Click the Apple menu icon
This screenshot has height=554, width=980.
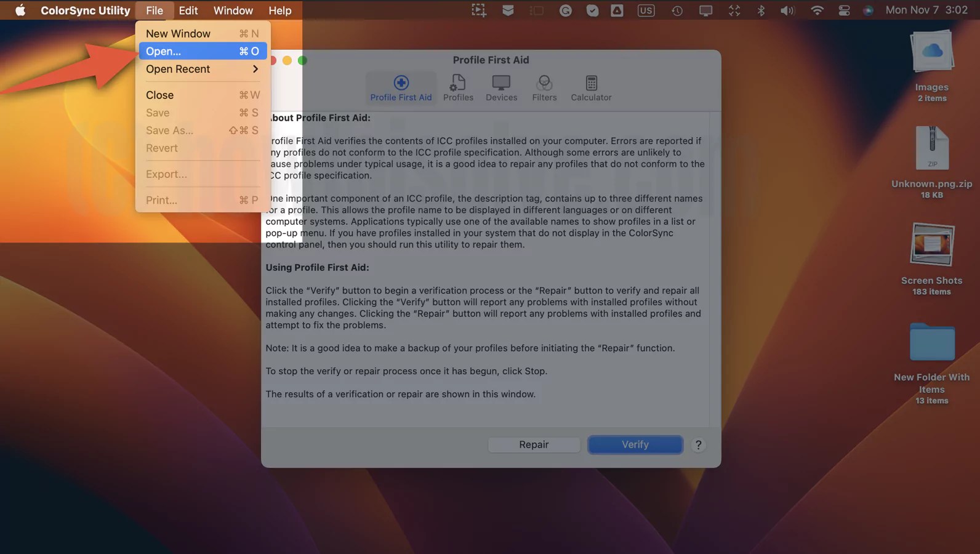[20, 10]
